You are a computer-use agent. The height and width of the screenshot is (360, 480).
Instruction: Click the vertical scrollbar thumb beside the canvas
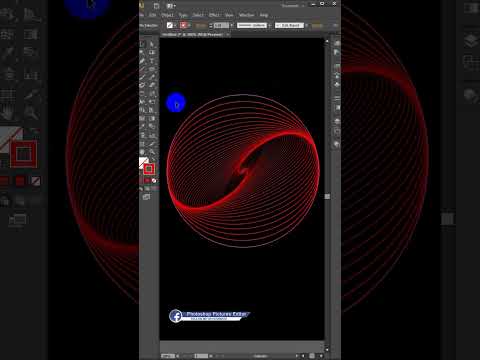click(327, 196)
